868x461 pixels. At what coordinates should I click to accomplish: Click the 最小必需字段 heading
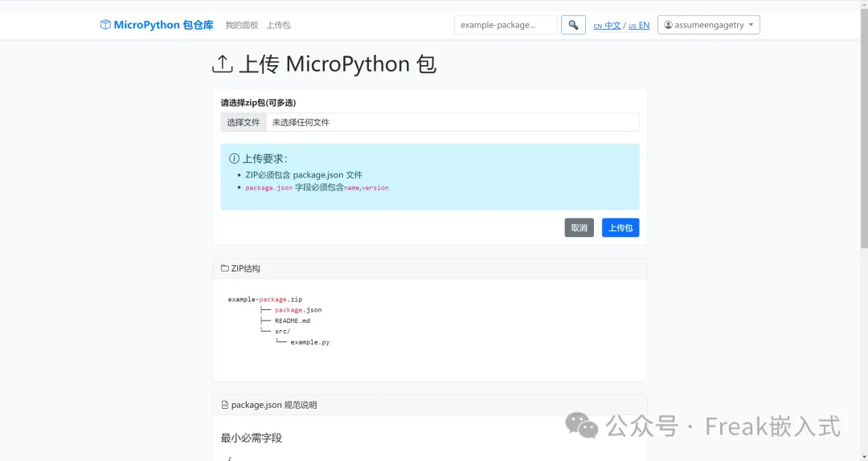(x=252, y=439)
